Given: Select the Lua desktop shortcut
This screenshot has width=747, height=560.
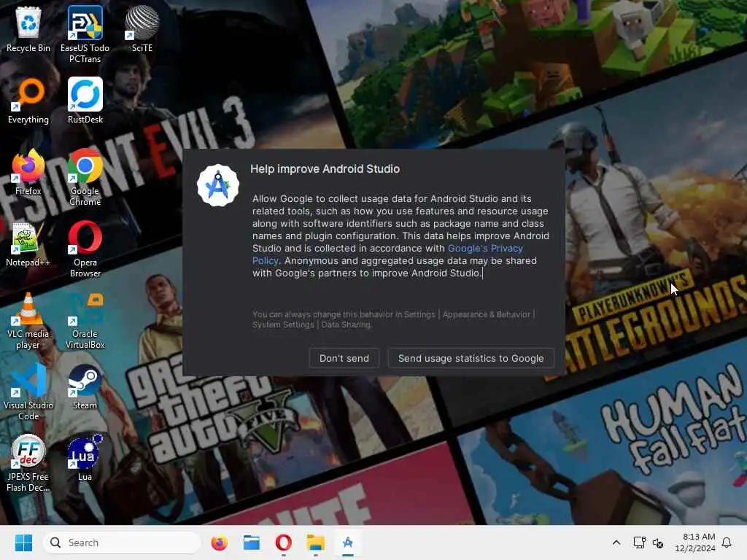Looking at the screenshot, I should 85,458.
